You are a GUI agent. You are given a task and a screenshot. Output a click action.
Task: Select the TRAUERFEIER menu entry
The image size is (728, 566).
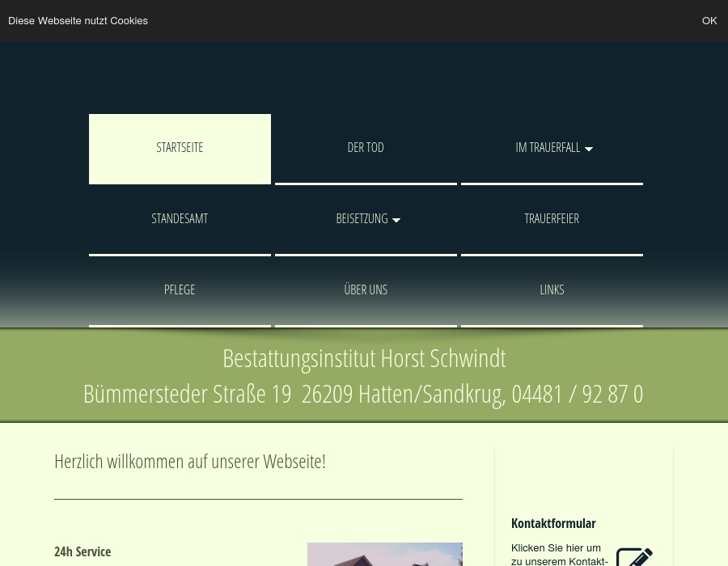552,218
